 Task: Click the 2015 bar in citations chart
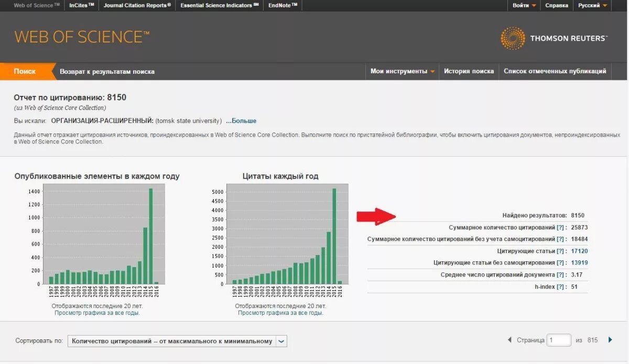coord(334,236)
